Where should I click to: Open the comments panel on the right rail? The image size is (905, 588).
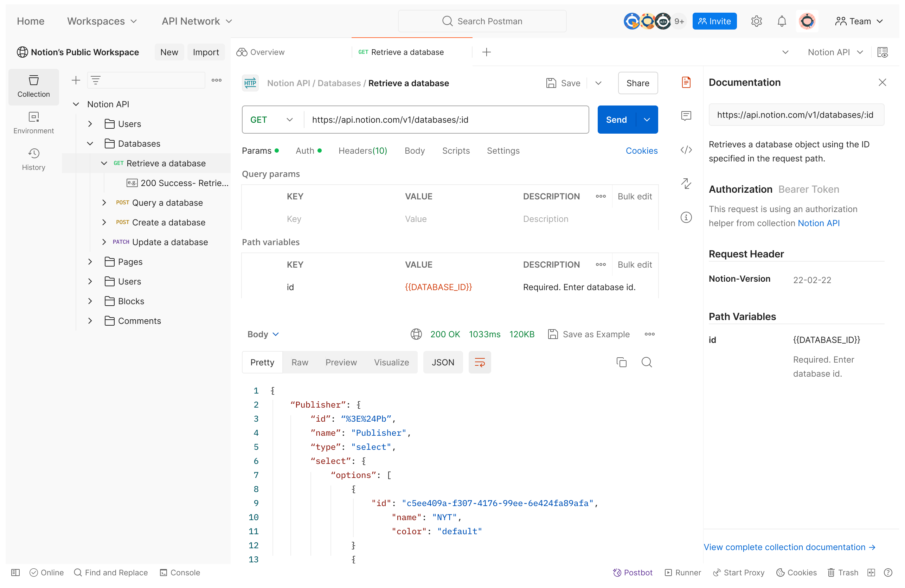tap(686, 116)
